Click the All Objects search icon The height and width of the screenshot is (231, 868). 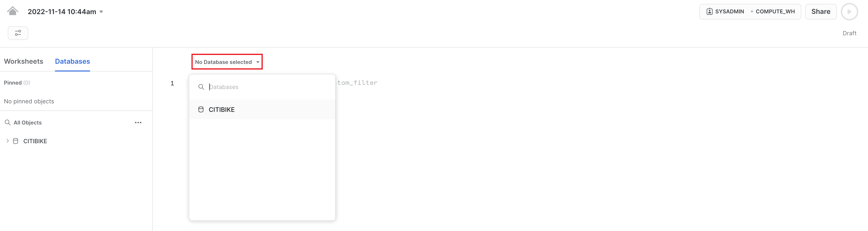coord(7,122)
